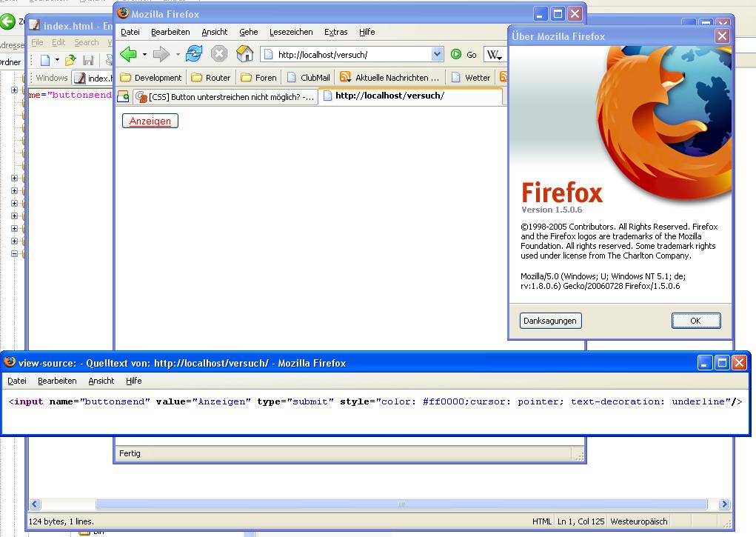
Task: Open the Datei menu in Firefox browser
Action: point(130,32)
